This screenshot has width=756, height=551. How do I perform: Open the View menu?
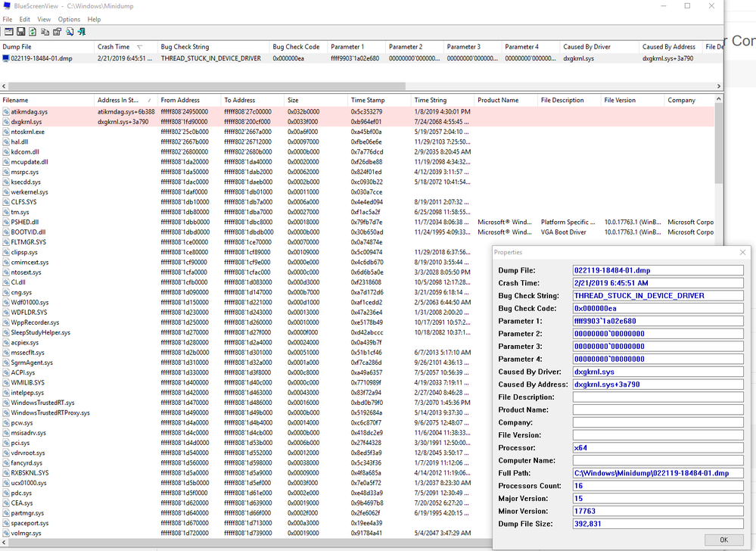tap(44, 19)
